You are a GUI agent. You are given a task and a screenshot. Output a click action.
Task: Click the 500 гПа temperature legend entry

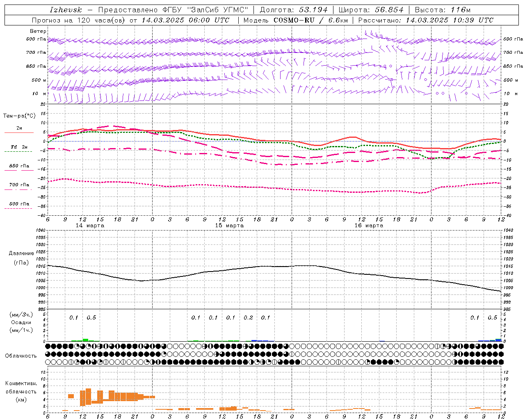coord(19,204)
